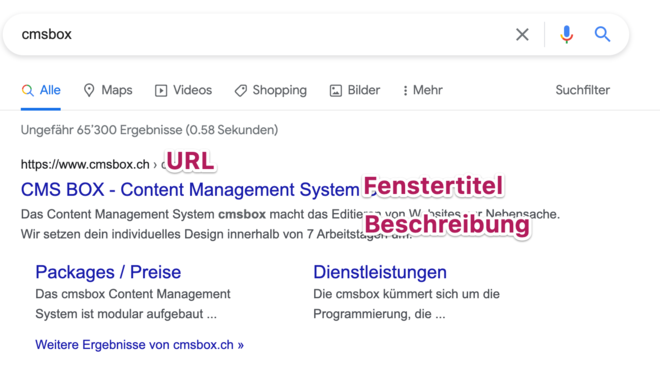
Task: Open Weitere Ergebnisse von cmsbox.ch link
Action: (139, 345)
